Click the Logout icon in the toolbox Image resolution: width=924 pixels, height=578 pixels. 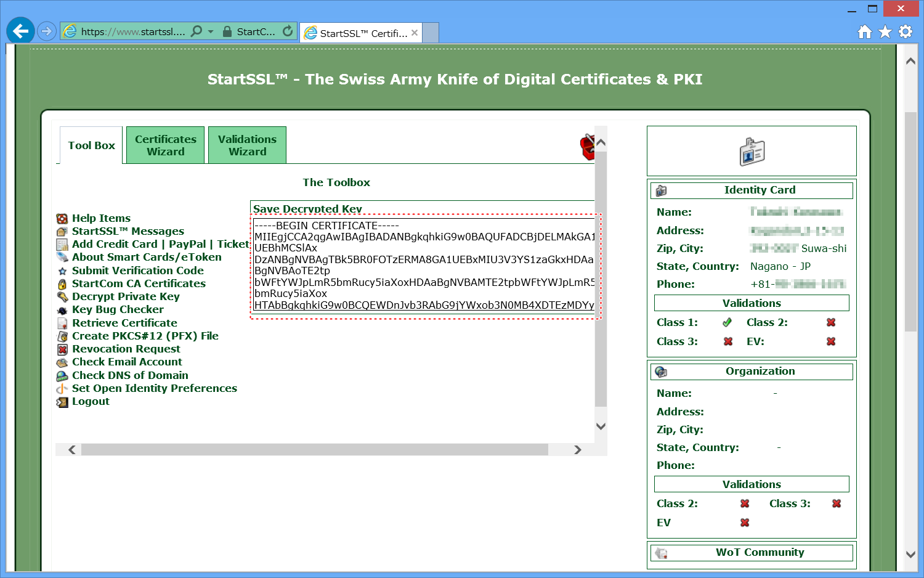pyautogui.click(x=62, y=402)
